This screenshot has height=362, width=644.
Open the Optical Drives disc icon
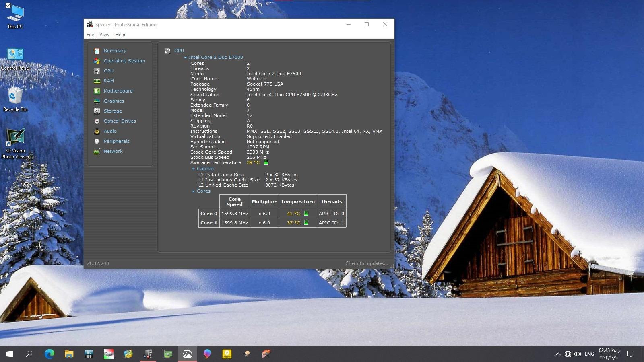point(97,121)
